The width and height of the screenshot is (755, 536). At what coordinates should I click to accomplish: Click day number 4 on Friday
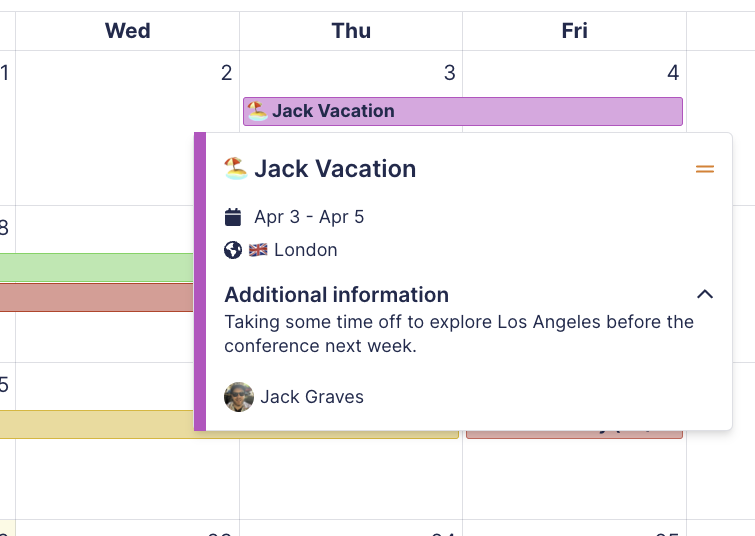[x=673, y=72]
